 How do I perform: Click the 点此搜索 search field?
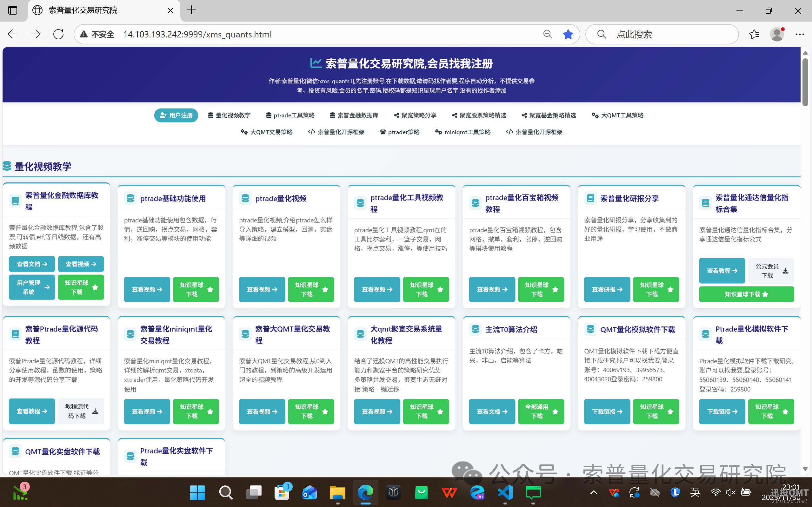pos(662,34)
